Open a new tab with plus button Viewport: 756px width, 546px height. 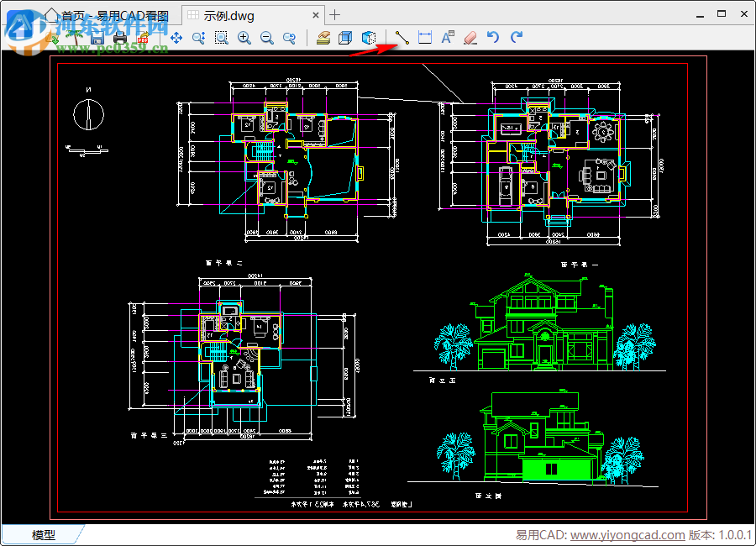click(334, 15)
